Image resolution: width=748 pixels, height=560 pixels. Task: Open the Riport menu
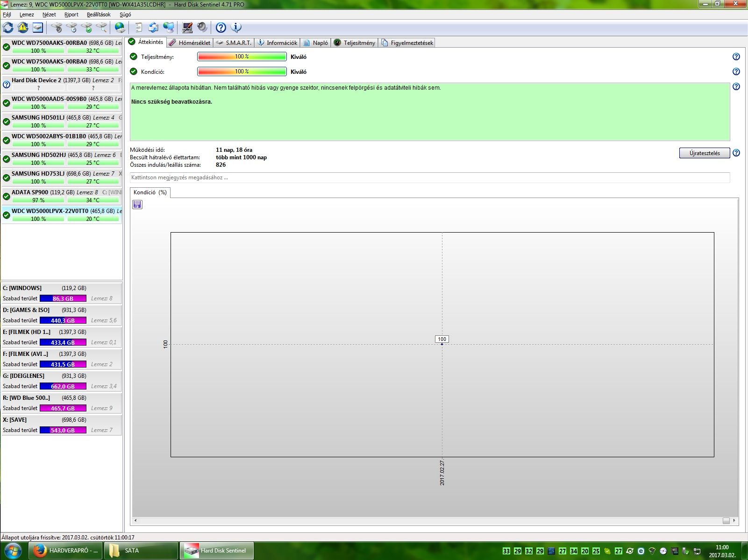(x=71, y=14)
